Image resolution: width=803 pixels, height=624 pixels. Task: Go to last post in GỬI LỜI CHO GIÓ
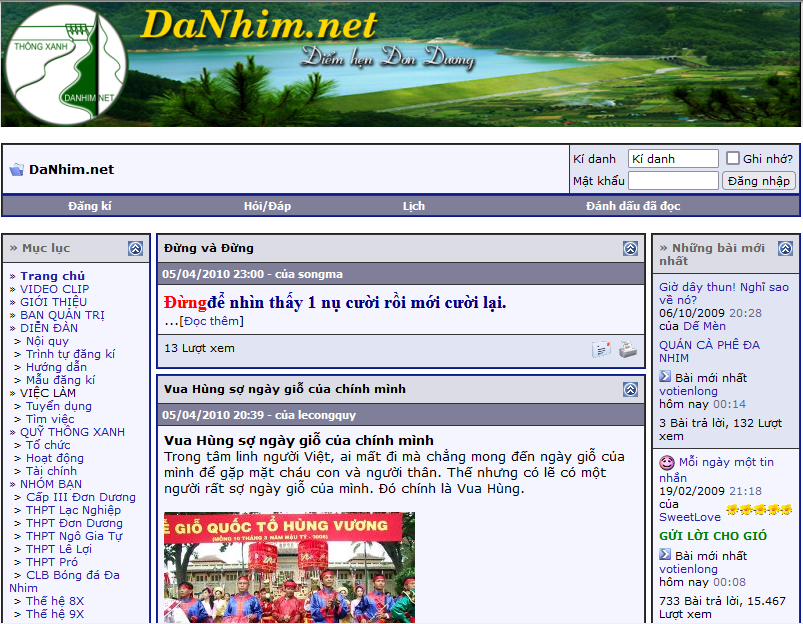[665, 555]
